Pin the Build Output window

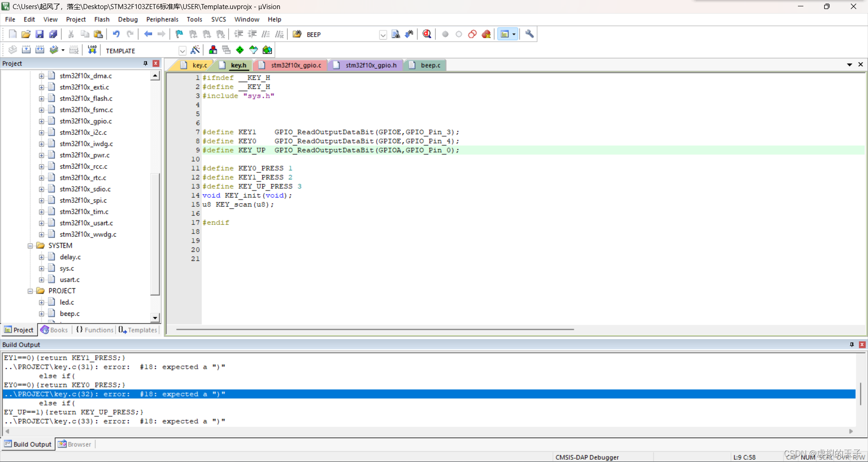pyautogui.click(x=851, y=344)
